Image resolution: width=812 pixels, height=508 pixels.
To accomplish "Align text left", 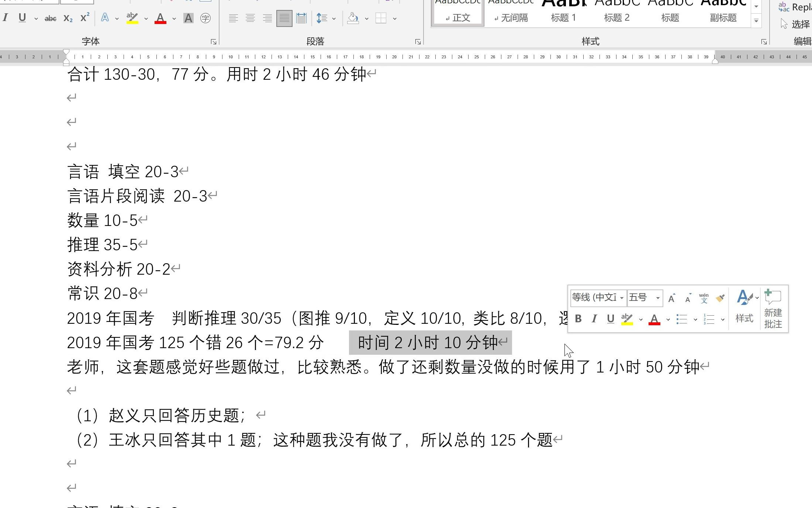I will (233, 18).
